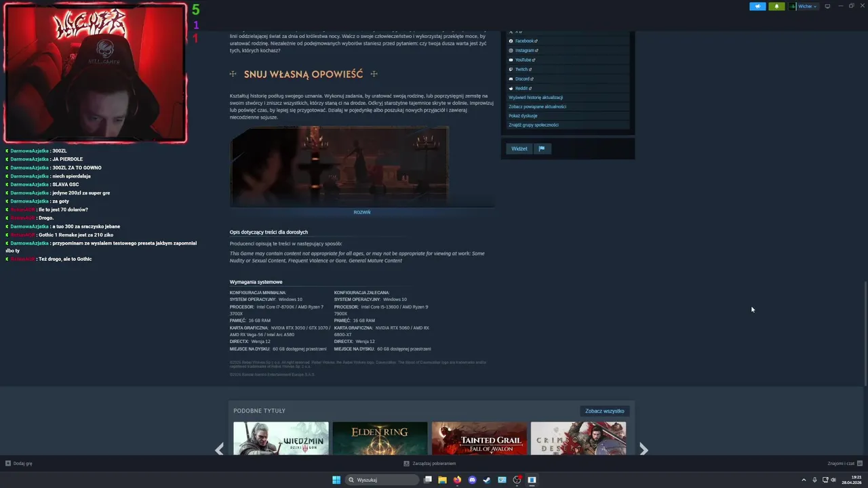Open Discord from the taskbar

(x=472, y=480)
